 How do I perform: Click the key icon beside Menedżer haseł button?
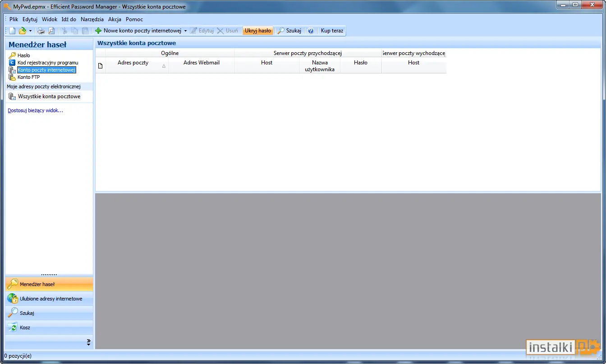(x=13, y=284)
